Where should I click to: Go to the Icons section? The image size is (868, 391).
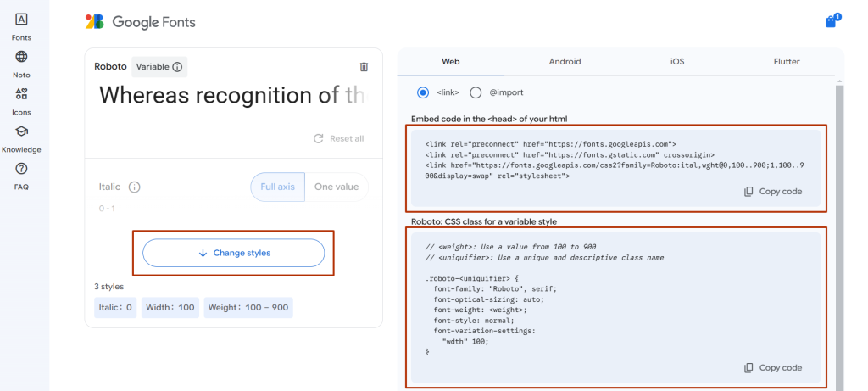(21, 101)
